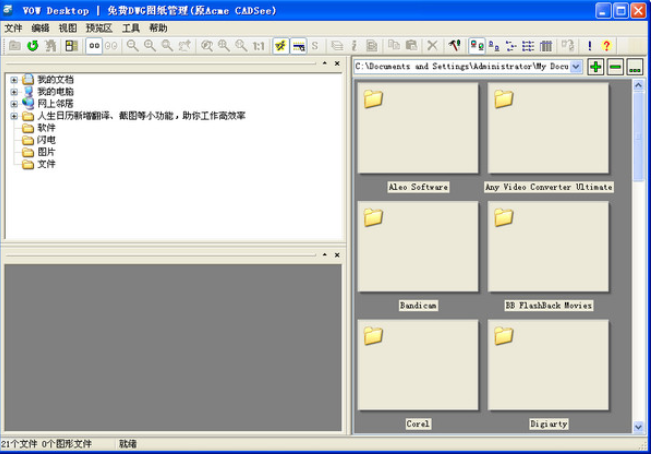Close the folder tree panel
The width and height of the screenshot is (651, 455).
(x=337, y=64)
